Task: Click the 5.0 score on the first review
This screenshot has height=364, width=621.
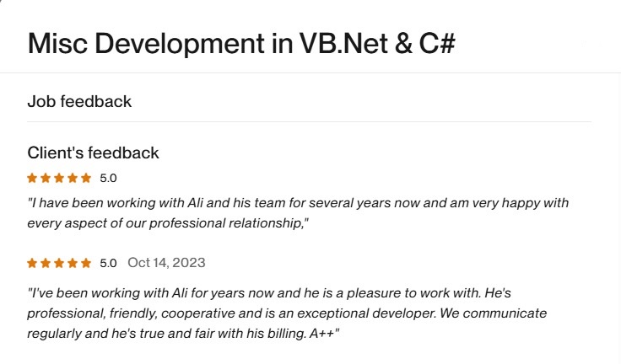Action: 108,178
